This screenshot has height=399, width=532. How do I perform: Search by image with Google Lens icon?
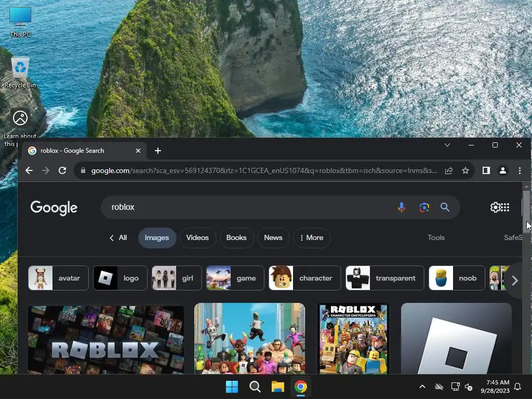(424, 207)
